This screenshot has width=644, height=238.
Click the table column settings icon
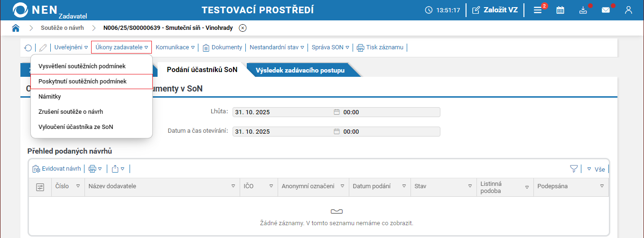[x=40, y=187]
